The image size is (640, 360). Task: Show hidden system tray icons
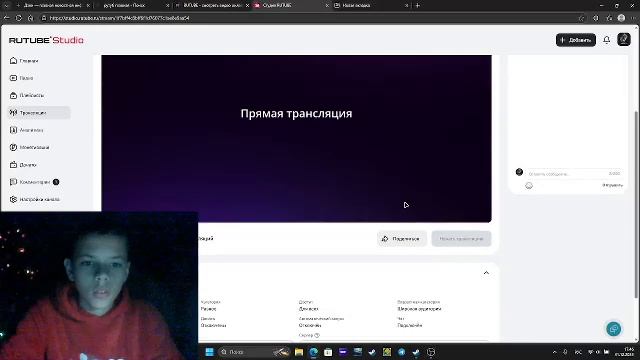[x=554, y=352]
